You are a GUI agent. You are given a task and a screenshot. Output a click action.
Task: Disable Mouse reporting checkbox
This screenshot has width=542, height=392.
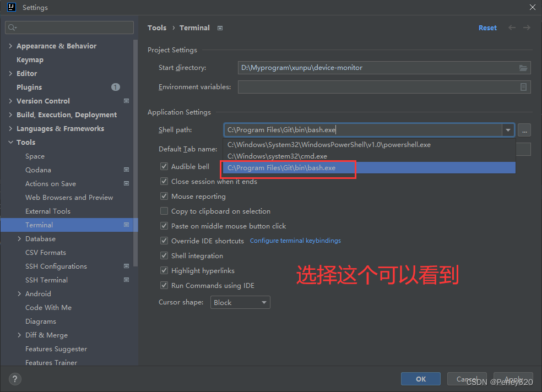[x=164, y=196]
